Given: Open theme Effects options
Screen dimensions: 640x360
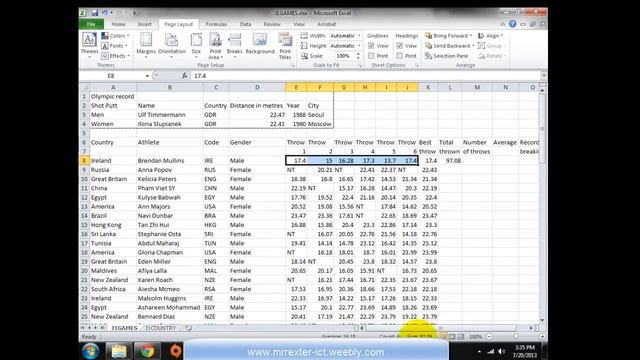Looking at the screenshot, I should coord(116,56).
